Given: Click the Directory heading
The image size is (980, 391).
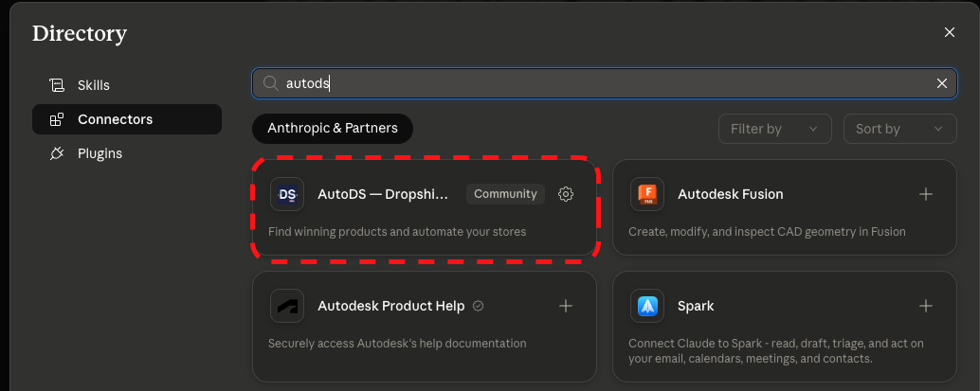Looking at the screenshot, I should [x=80, y=33].
